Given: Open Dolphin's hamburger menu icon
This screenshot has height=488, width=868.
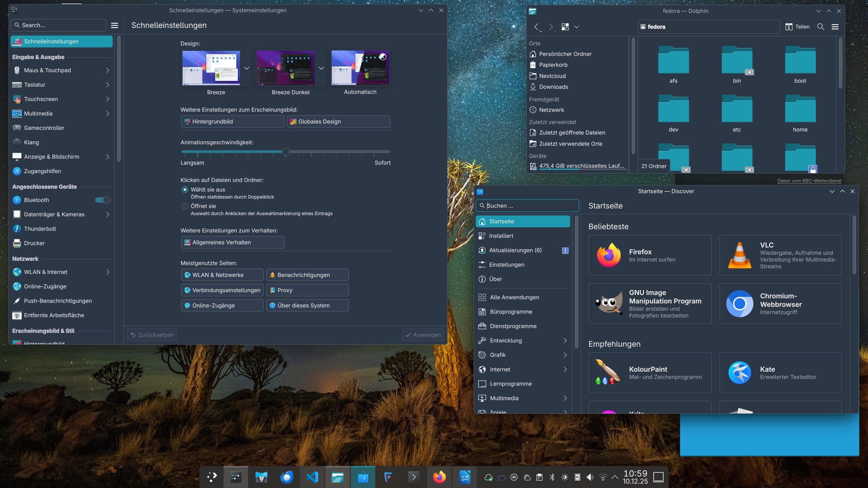Looking at the screenshot, I should point(835,27).
